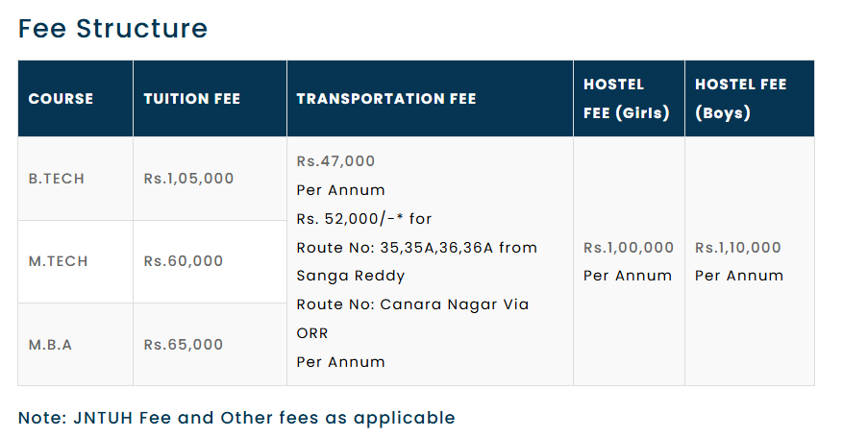This screenshot has height=437, width=868.
Task: Select the HOSTEL FEE (Boys) header
Action: click(740, 99)
